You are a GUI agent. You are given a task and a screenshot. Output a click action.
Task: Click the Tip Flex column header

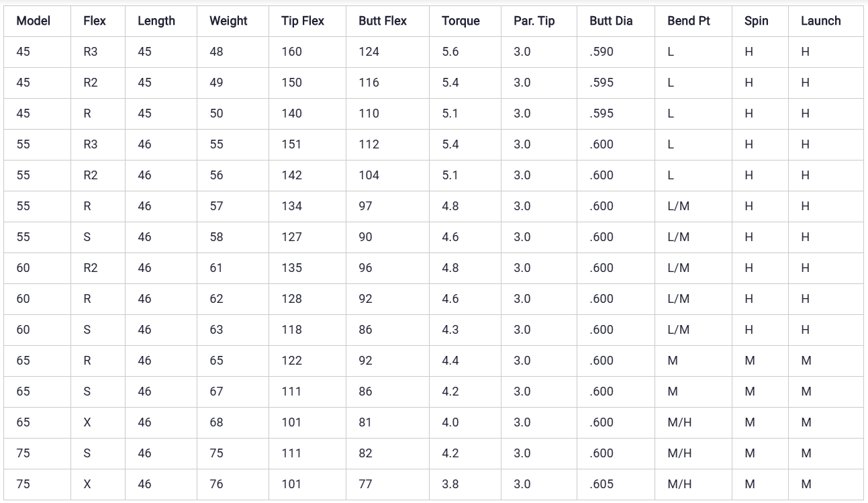(302, 21)
